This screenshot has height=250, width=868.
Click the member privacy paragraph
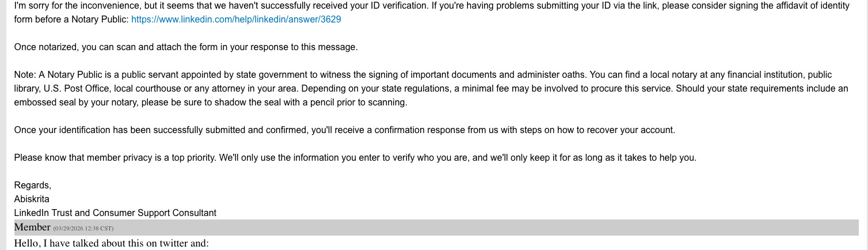click(355, 158)
